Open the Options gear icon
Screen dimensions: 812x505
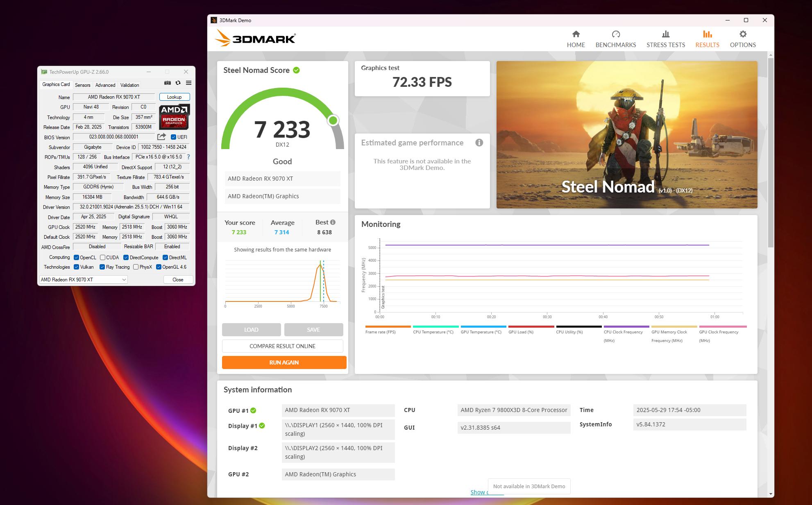pyautogui.click(x=743, y=34)
